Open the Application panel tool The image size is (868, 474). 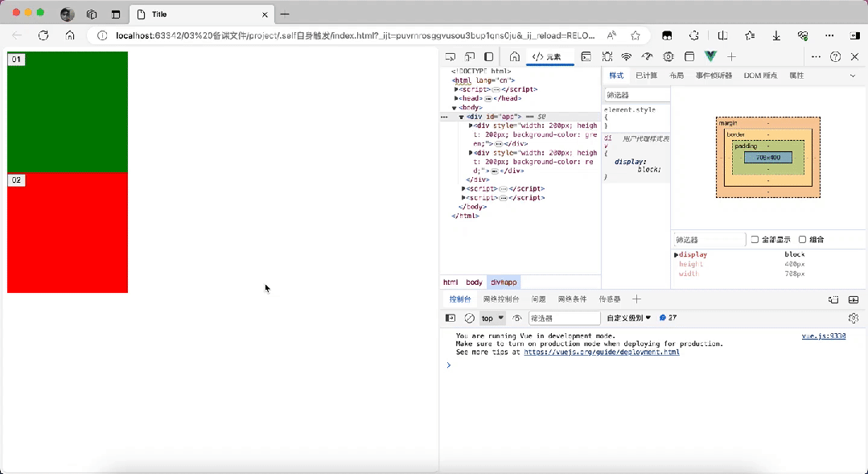coord(689,56)
